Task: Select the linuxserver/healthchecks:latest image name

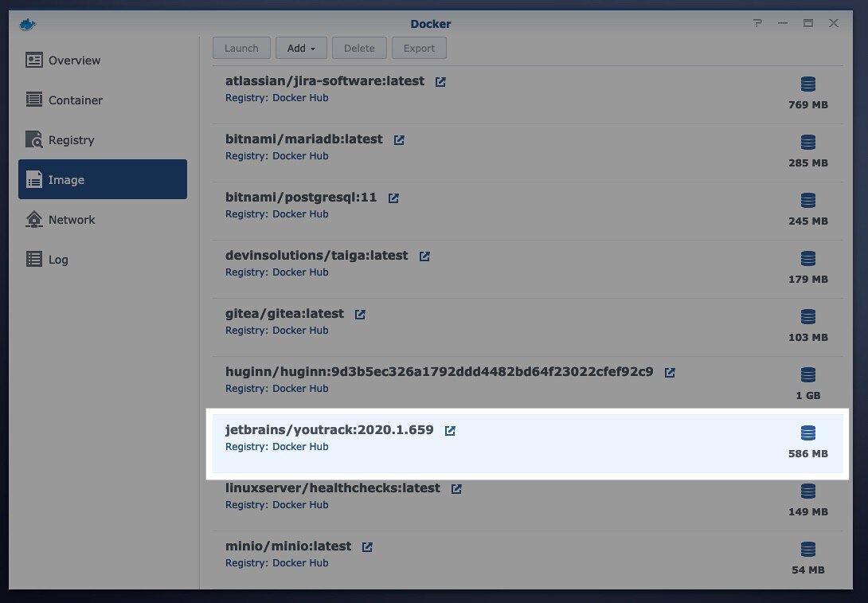Action: click(333, 487)
